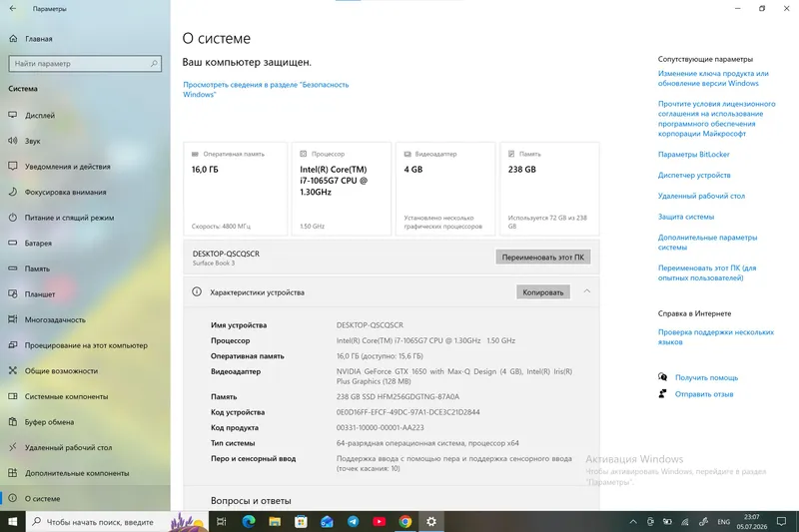Click Переименовать этот ПК button
Viewport: 799px width, 532px height.
pyautogui.click(x=543, y=258)
